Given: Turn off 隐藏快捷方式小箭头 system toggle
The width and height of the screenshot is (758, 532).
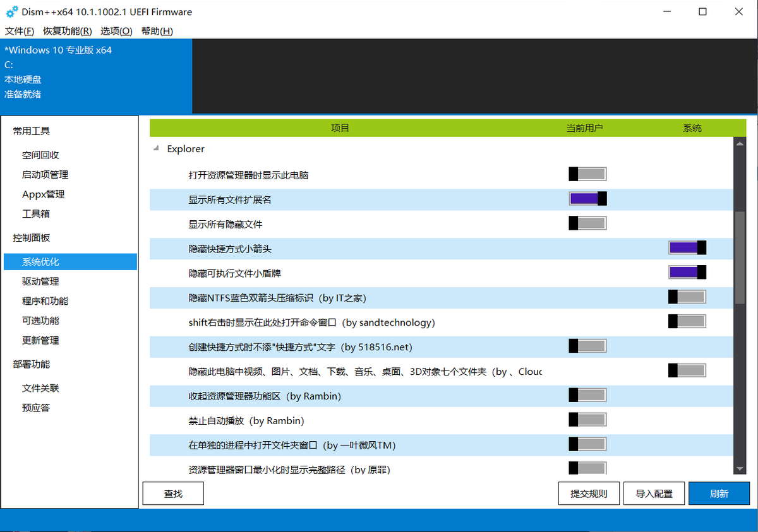Looking at the screenshot, I should coord(687,247).
